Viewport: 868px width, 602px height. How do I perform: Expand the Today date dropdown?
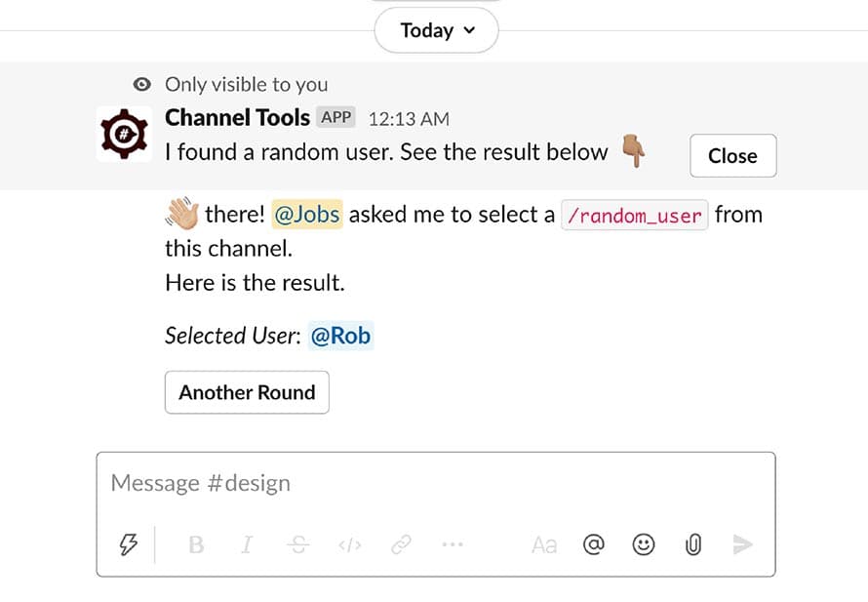point(437,31)
